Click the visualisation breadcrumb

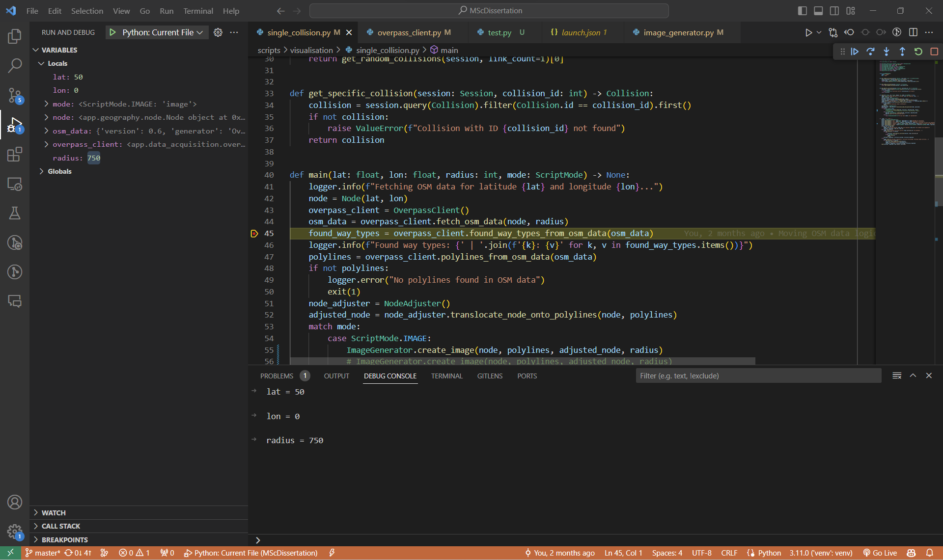click(311, 50)
